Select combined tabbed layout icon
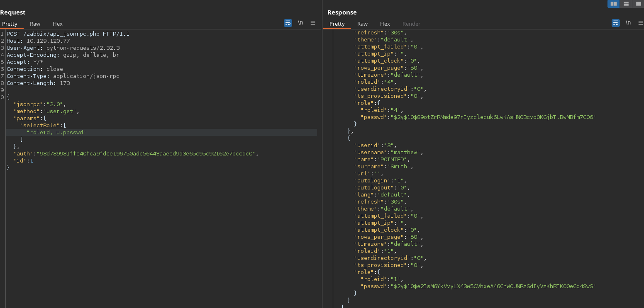This screenshot has height=308, width=644. point(638,4)
